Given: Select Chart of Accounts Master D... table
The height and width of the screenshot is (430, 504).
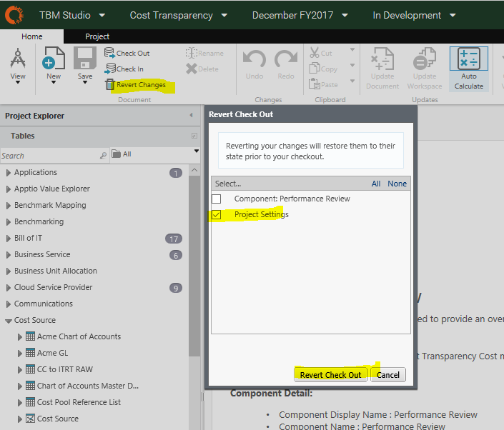Looking at the screenshot, I should (x=88, y=386).
